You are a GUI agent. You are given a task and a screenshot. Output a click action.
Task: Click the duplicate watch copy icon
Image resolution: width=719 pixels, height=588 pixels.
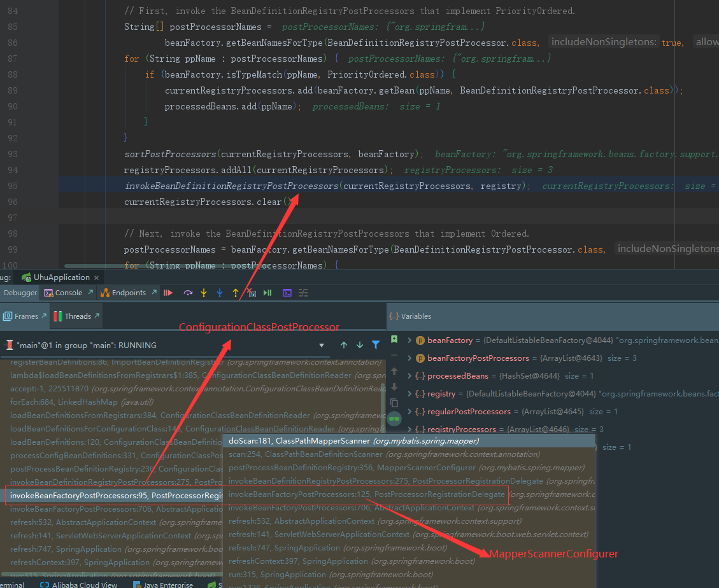coord(394,403)
